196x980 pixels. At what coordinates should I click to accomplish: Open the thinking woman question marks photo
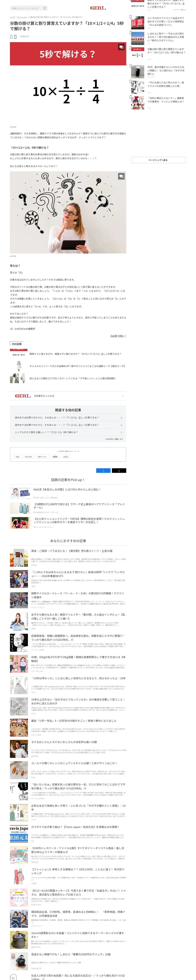[68, 212]
